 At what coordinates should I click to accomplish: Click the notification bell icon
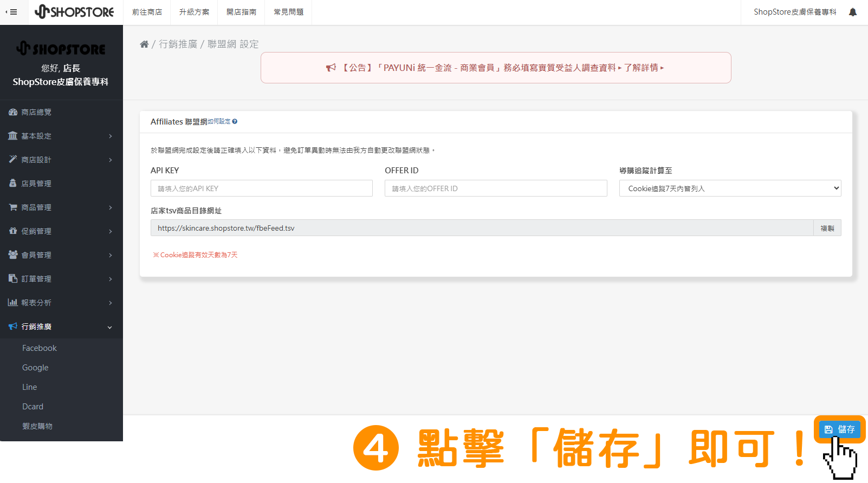(x=852, y=12)
